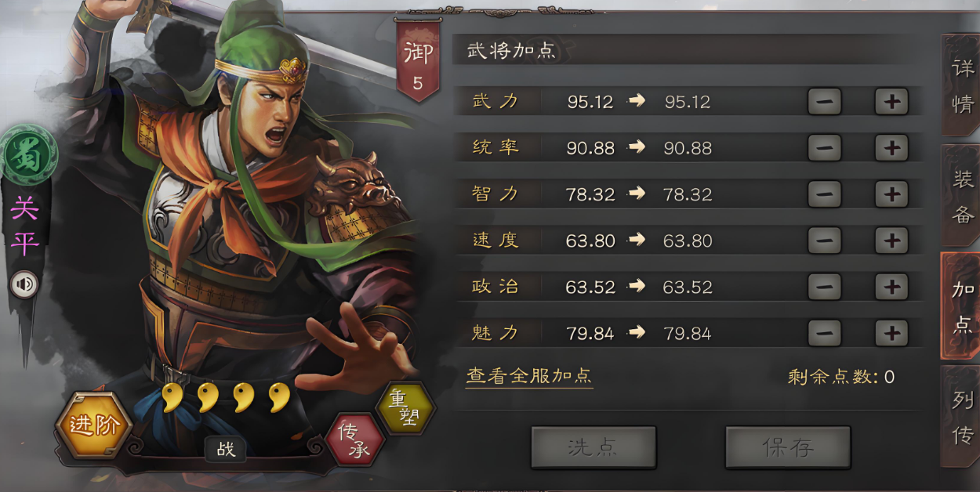Viewport: 980px width, 492px height.
Task: Mute the general's voice speaker icon
Action: coord(24,284)
